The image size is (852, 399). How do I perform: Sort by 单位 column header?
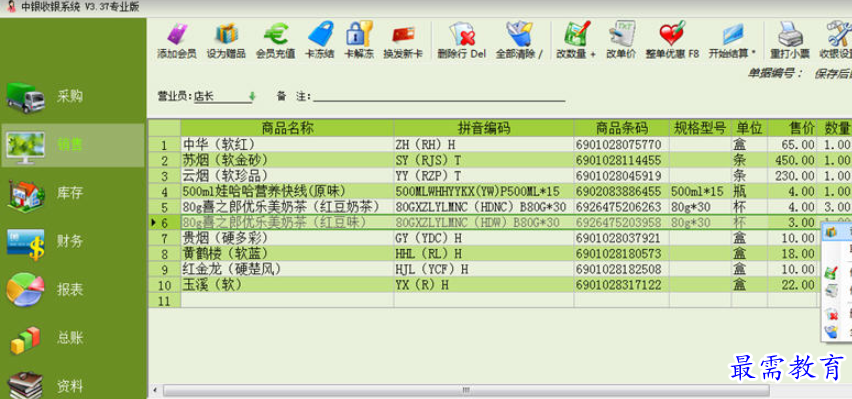[749, 128]
